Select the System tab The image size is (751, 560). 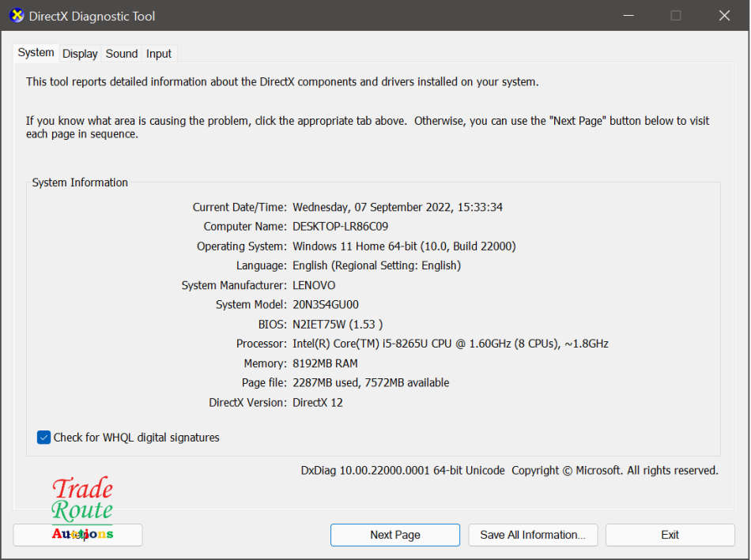coord(36,52)
